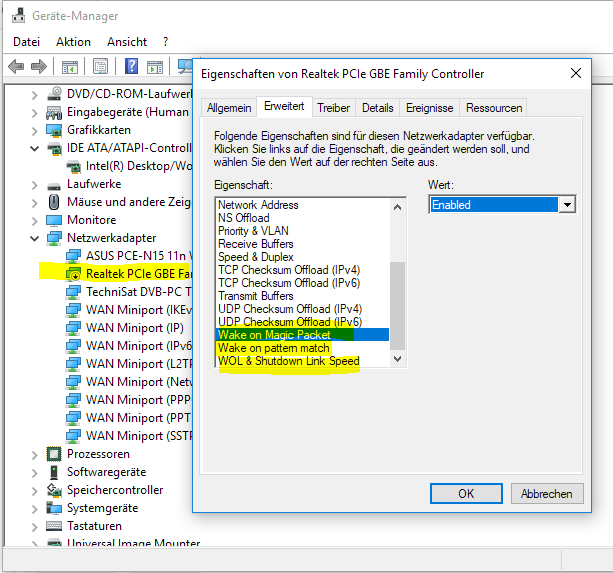Click the Grafikkarten display adapter icon
The width and height of the screenshot is (613, 573).
tap(54, 130)
